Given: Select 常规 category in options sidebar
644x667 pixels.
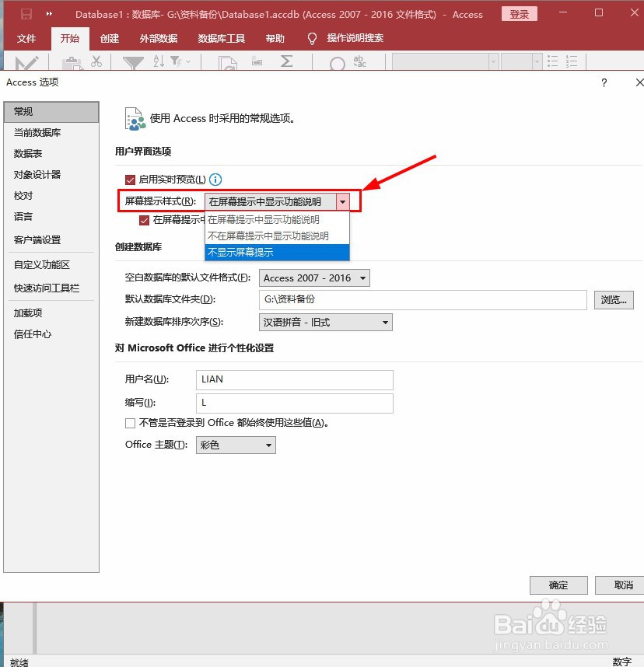Looking at the screenshot, I should 51,112.
